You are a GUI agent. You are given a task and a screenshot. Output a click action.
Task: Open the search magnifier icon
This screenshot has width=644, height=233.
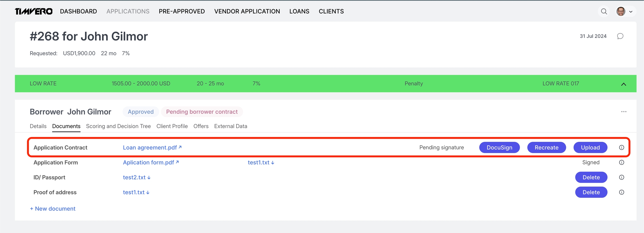[604, 11]
